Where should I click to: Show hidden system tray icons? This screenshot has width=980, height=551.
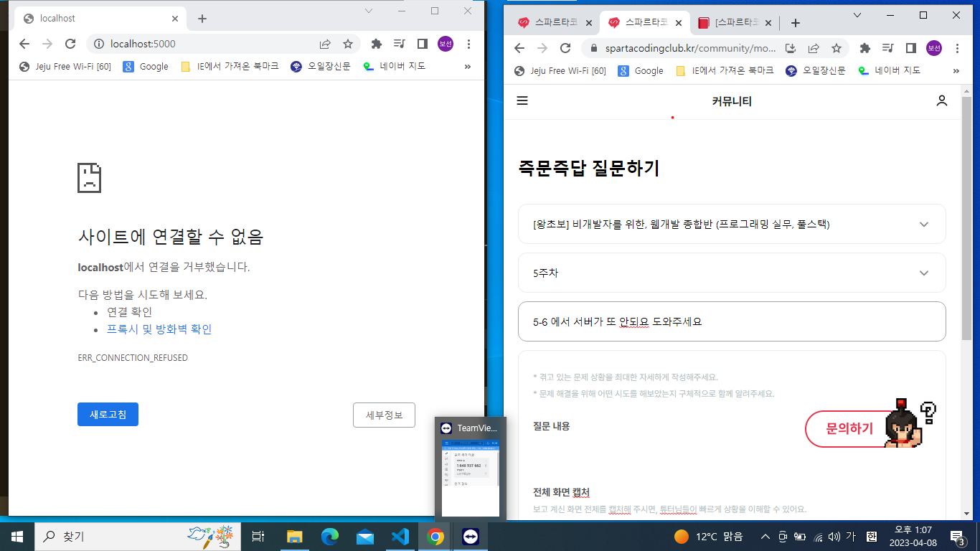click(x=765, y=537)
